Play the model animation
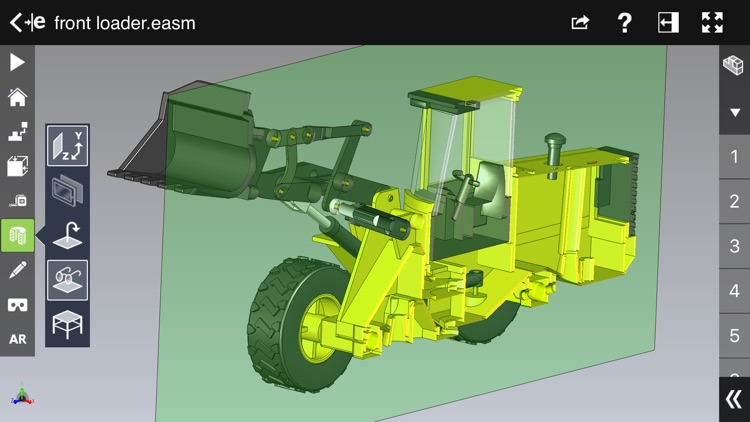This screenshot has height=422, width=750. click(x=17, y=62)
